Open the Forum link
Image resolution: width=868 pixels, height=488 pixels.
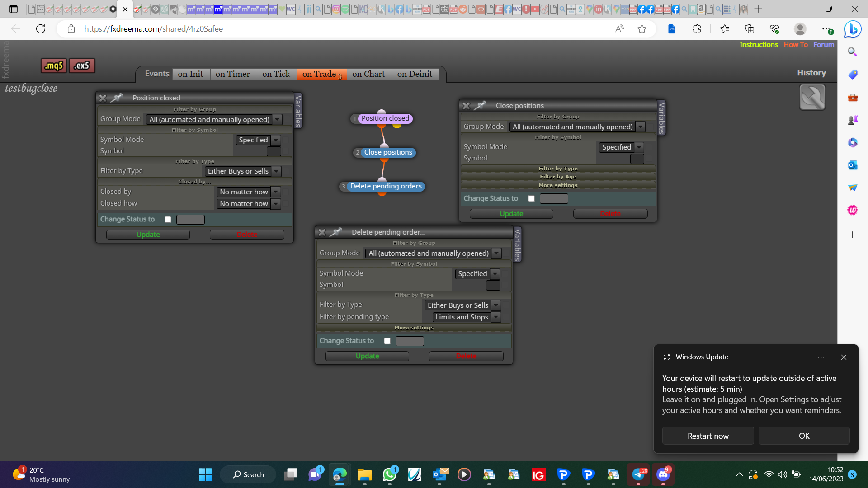pos(824,45)
